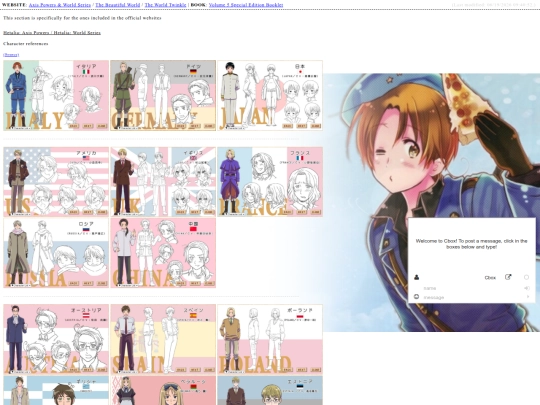Screen dimensions: 540x405
Task: Open the Germany character reference thumbnail
Action: coord(163,95)
